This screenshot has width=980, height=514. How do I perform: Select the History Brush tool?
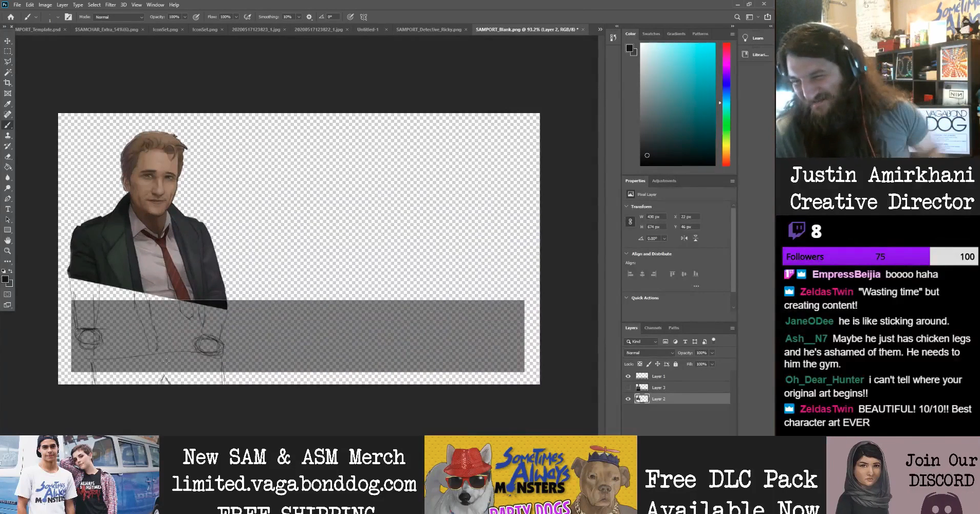tap(8, 146)
